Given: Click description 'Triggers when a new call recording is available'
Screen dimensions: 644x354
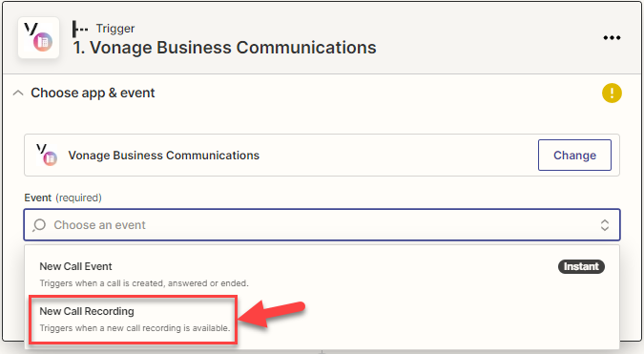Looking at the screenshot, I should click(135, 328).
